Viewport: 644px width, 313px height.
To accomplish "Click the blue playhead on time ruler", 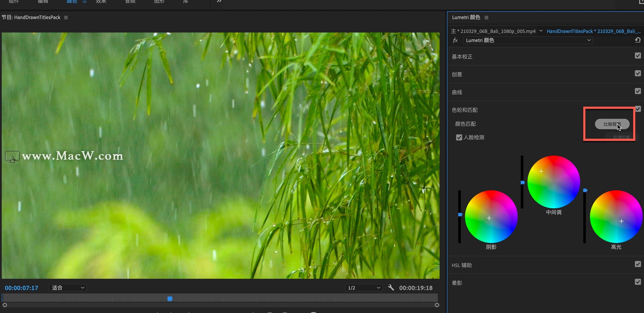I will 170,299.
